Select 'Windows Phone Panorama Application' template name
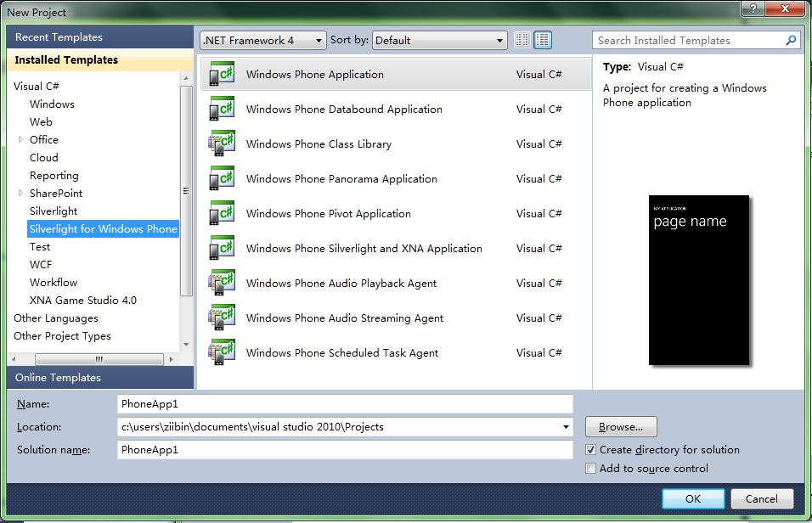The width and height of the screenshot is (812, 523). (341, 178)
